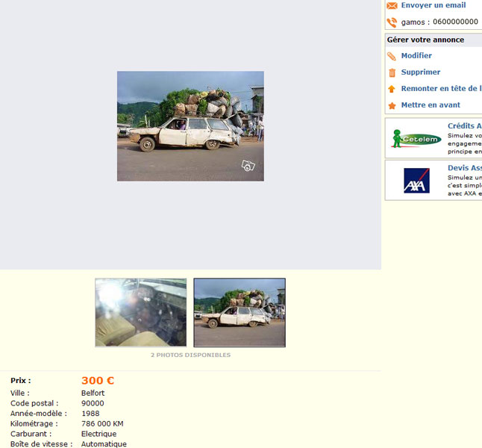This screenshot has height=448, width=482.
Task: Click the AXA logo
Action: [x=416, y=181]
